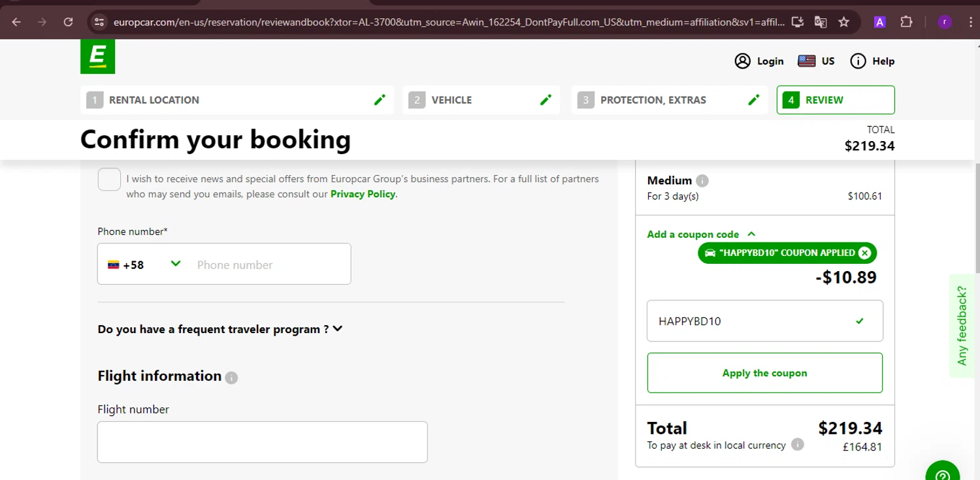The image size is (980, 480).
Task: Click the Login user icon
Action: coord(743,61)
